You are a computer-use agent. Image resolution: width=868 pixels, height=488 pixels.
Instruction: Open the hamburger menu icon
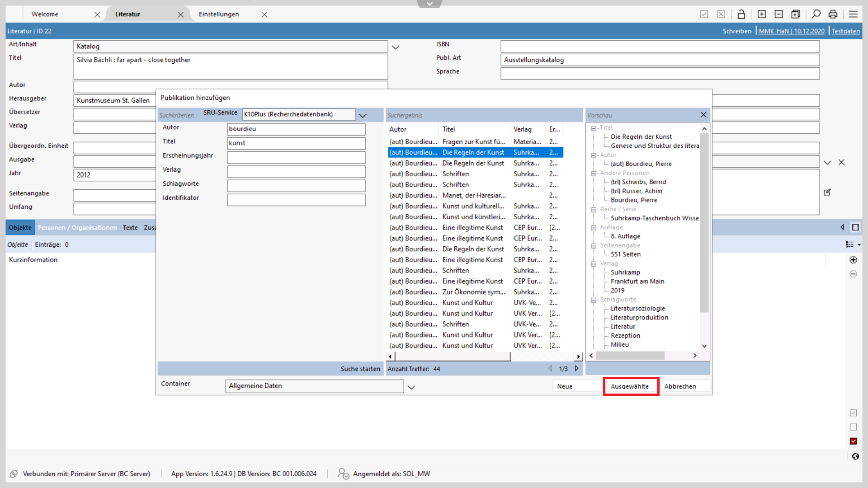pyautogui.click(x=853, y=14)
